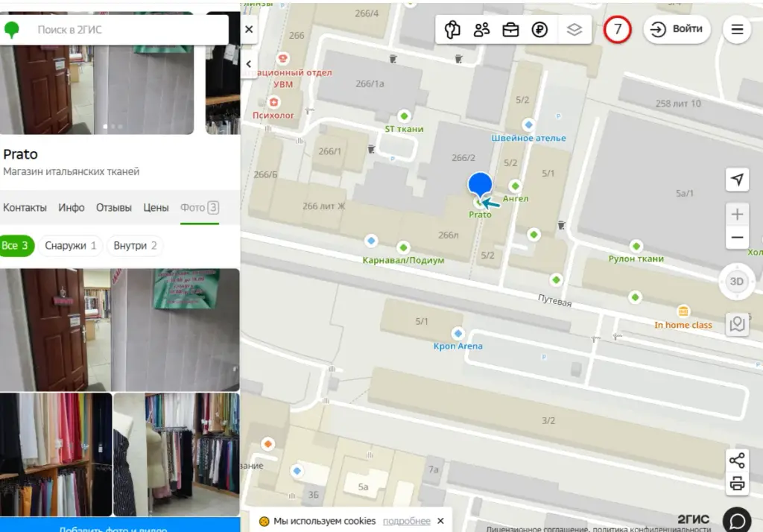
Task: Switch to the Отзывы tab
Action: point(114,208)
